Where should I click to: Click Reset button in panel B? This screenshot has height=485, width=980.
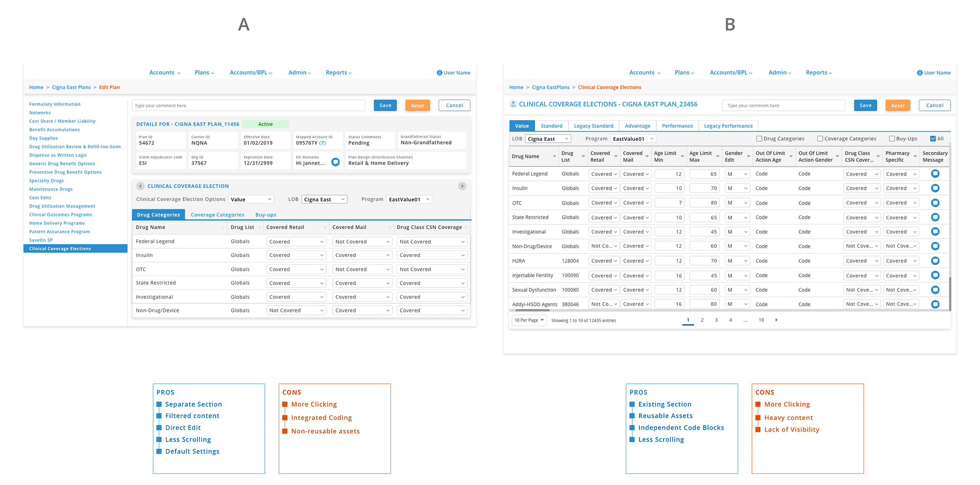tap(898, 105)
